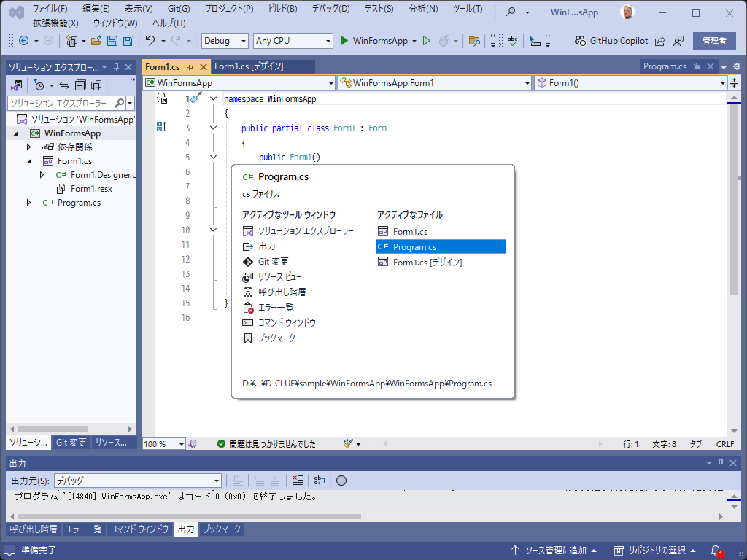
Task: Collapse the namespace code fold on line 1
Action: click(214, 99)
